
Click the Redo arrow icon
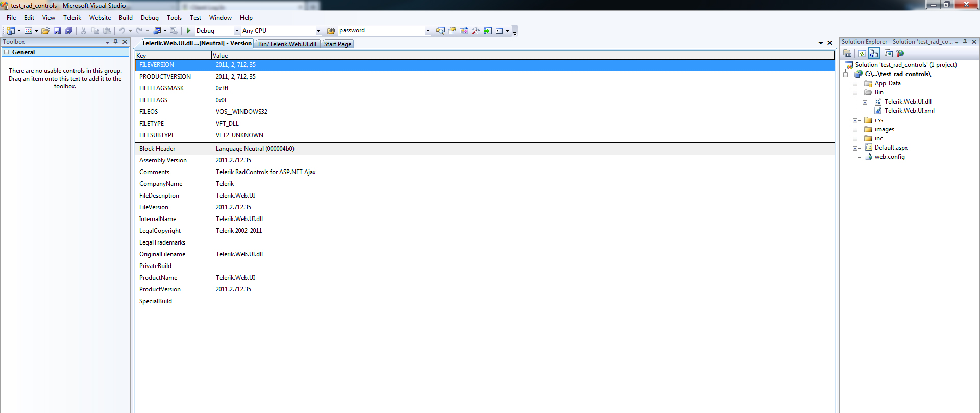[139, 31]
